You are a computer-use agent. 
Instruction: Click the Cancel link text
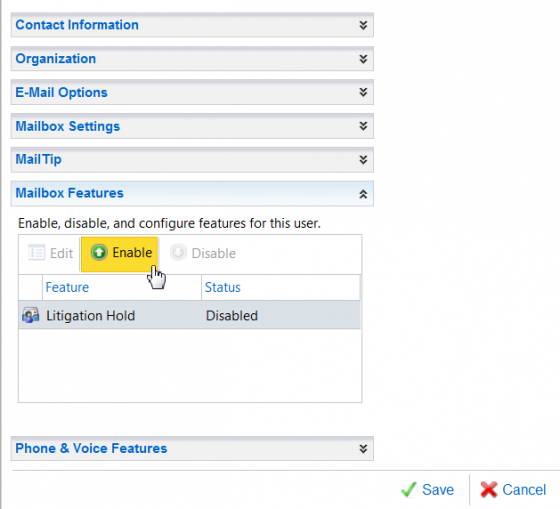(x=524, y=490)
